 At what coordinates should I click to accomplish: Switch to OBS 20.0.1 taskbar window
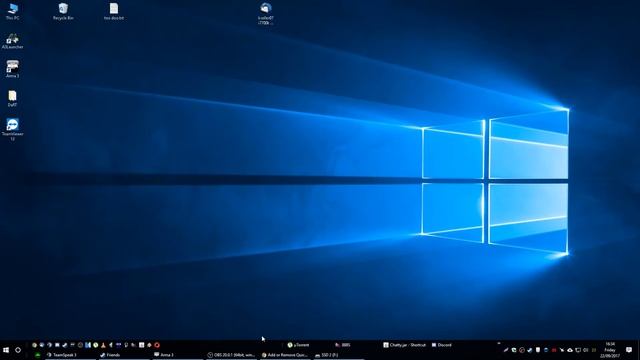(231, 355)
